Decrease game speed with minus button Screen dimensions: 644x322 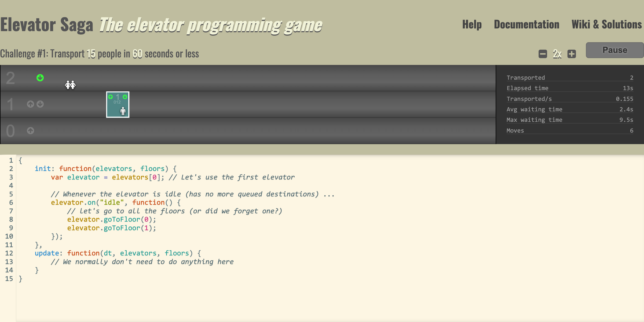click(543, 54)
